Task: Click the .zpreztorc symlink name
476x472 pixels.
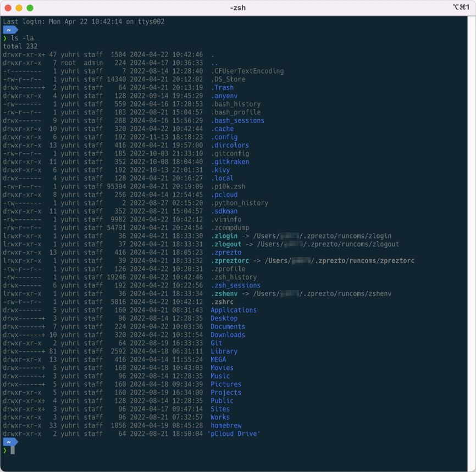Action: 230,261
